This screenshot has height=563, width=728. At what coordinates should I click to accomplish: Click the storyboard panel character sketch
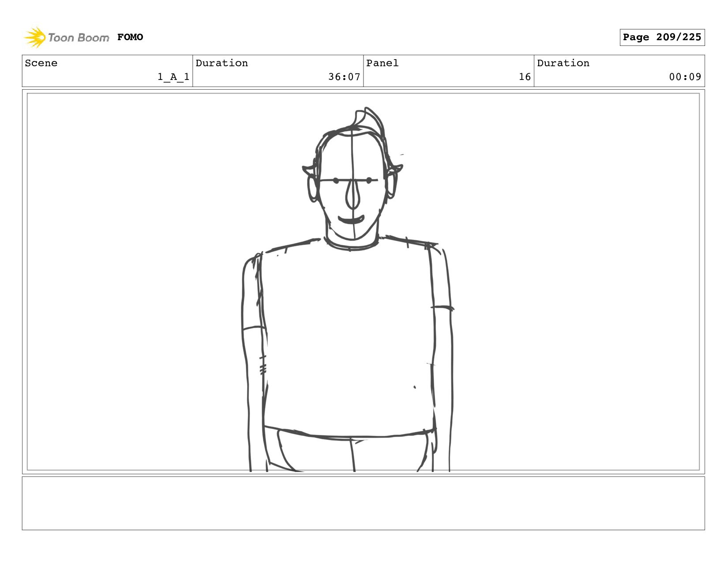[348, 289]
